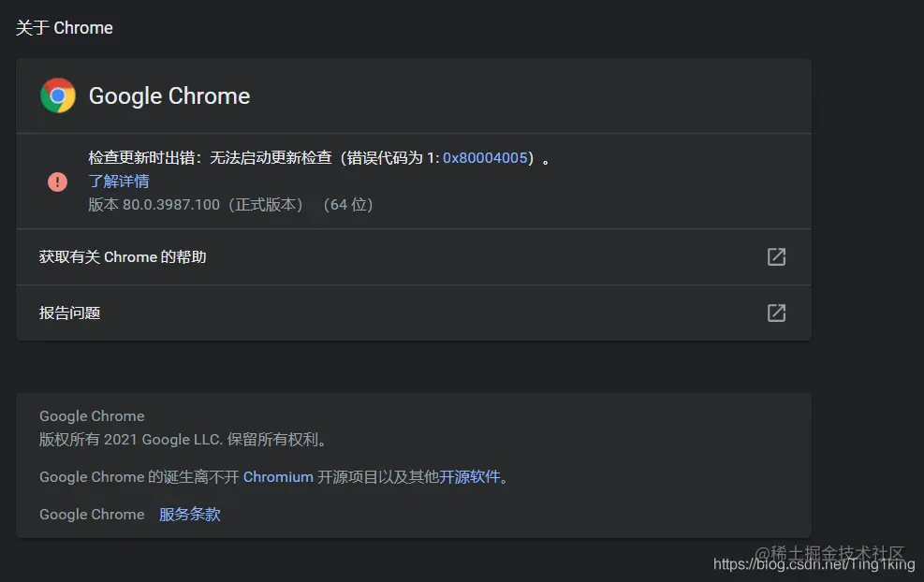Click the 了解详情 link
Screen dimensions: 924x582
click(x=119, y=182)
